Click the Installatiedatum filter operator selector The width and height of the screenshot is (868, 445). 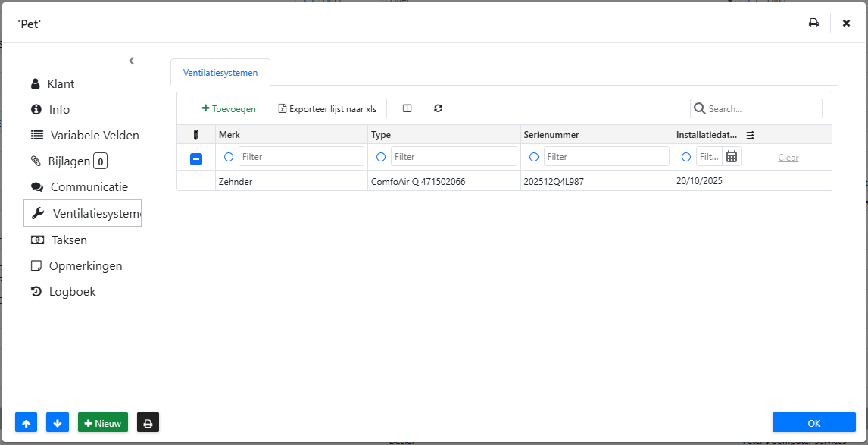(x=686, y=157)
